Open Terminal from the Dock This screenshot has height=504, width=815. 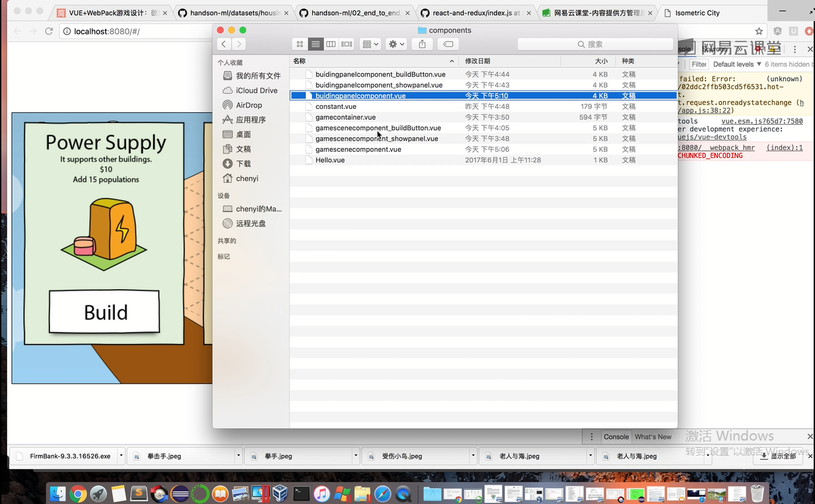301,493
